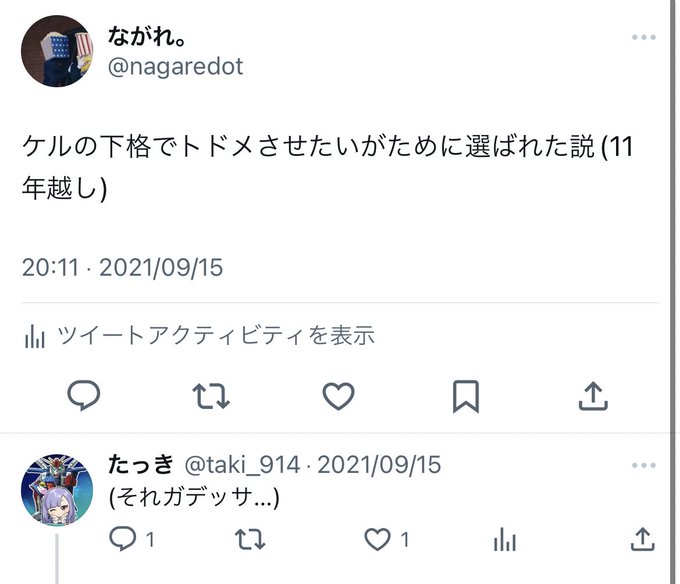Viewport: 680px width, 584px height.
Task: Open more options menu on main tweet
Action: pyautogui.click(x=644, y=37)
